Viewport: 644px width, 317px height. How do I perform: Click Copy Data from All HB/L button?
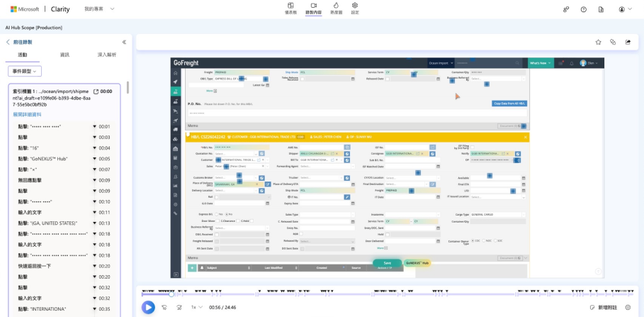click(509, 104)
